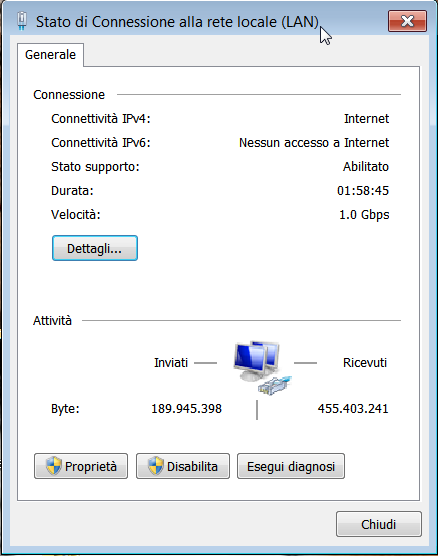The image size is (438, 556).
Task: Click the window title 'Stato di Connessione alla rete locale'
Action: coord(177,22)
